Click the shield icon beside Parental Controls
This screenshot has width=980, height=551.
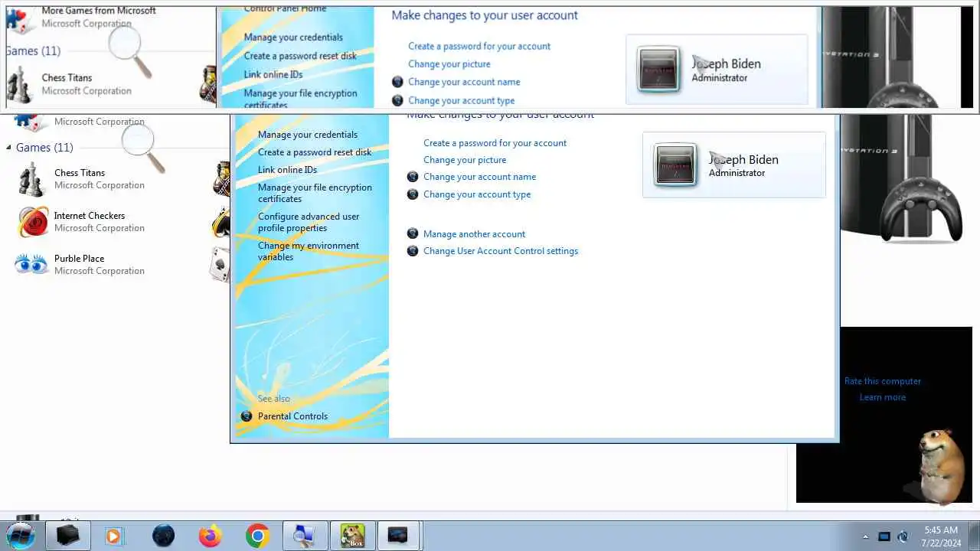tap(247, 416)
